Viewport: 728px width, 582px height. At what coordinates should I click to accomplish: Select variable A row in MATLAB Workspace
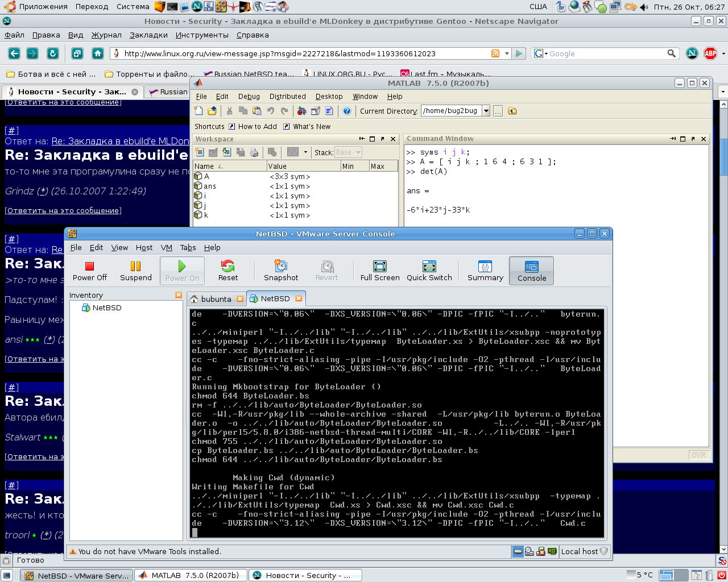(x=296, y=176)
